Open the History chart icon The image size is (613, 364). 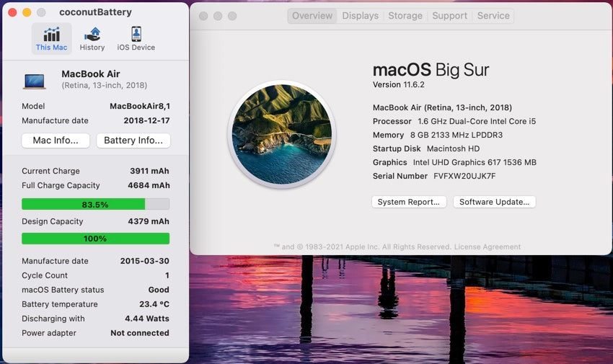tap(92, 38)
